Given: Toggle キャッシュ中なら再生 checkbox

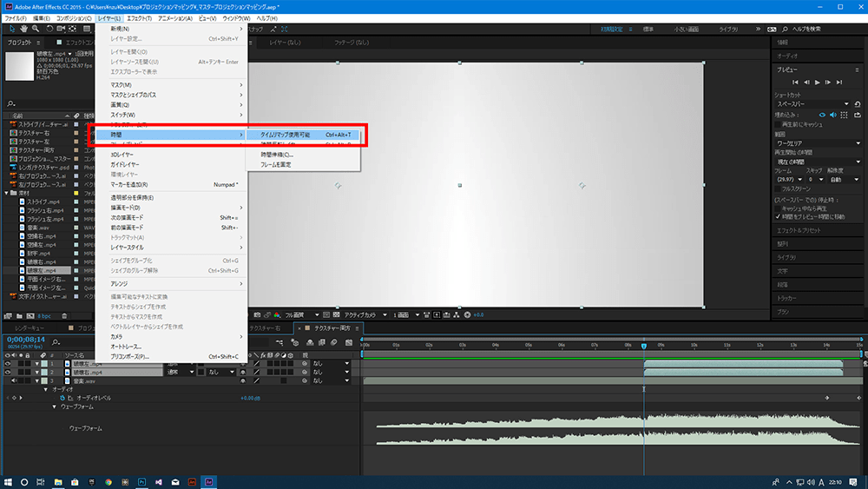Looking at the screenshot, I should pos(778,208).
